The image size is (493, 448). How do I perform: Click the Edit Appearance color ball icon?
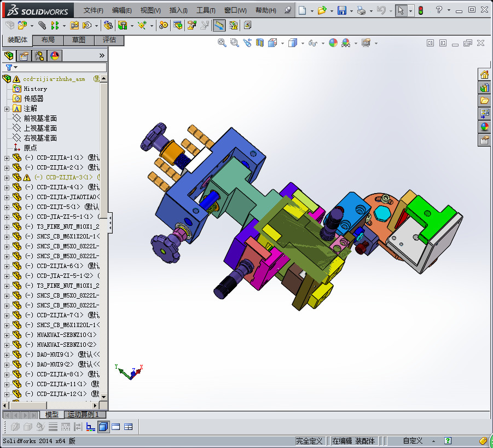click(333, 43)
